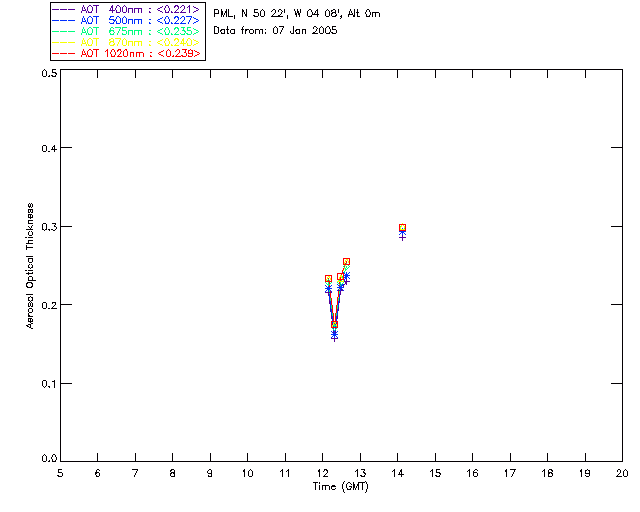Screen dimensions: 640x512
Task: Click the x-axis tick label 5
Action: pyautogui.click(x=60, y=473)
